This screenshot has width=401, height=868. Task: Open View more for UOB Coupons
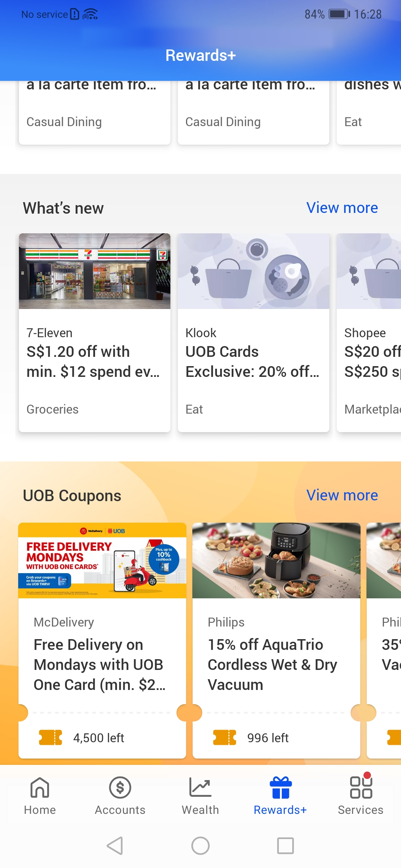tap(342, 495)
